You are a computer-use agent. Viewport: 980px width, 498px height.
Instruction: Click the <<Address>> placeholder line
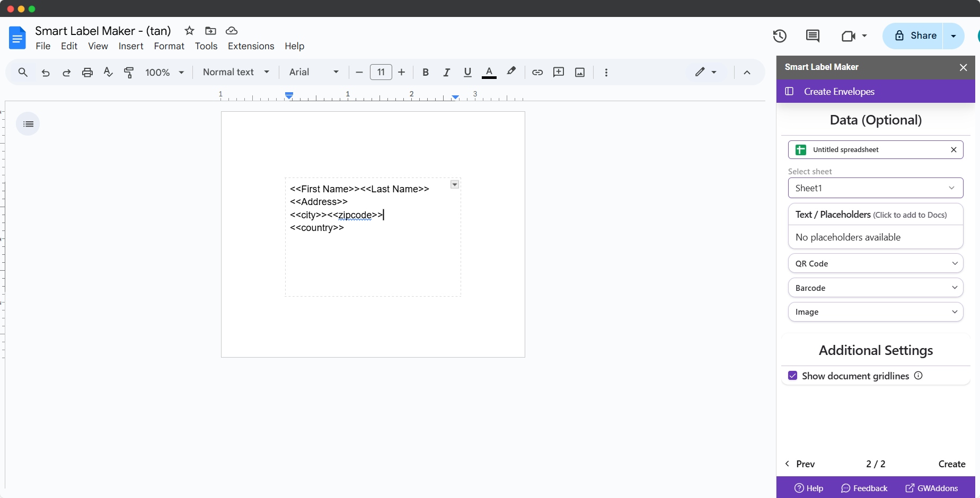319,202
